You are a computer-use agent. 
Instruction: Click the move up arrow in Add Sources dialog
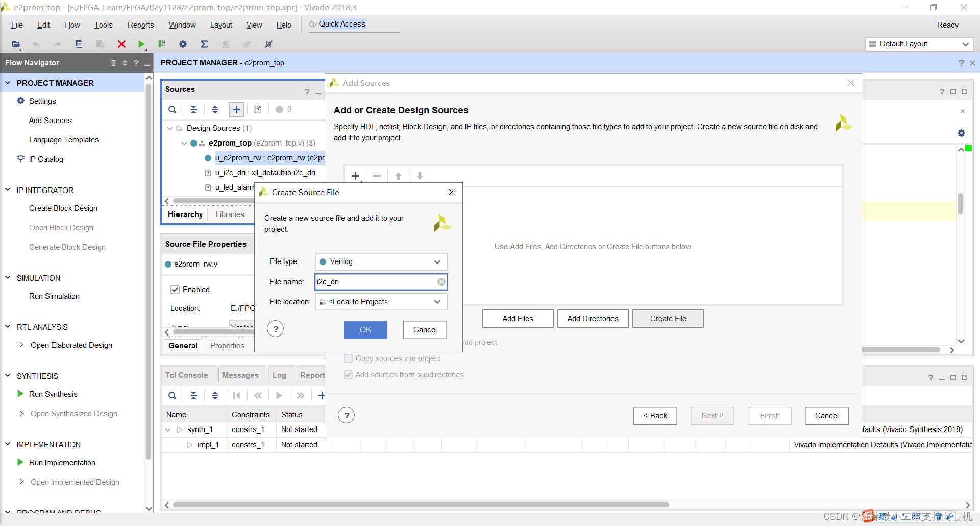[x=398, y=176]
